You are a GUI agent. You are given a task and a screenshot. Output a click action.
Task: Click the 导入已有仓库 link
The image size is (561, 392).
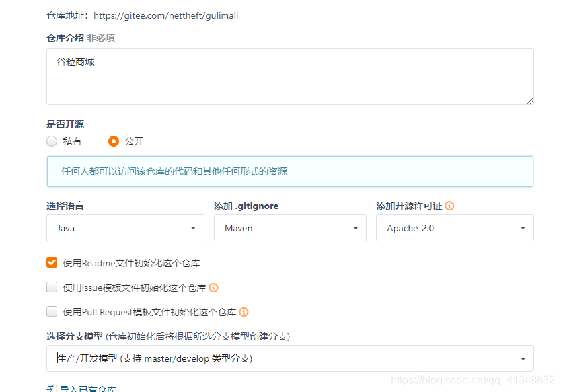tap(87, 389)
